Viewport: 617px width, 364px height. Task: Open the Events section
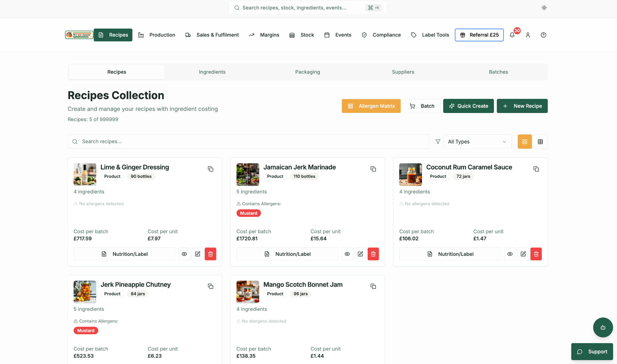coord(338,35)
